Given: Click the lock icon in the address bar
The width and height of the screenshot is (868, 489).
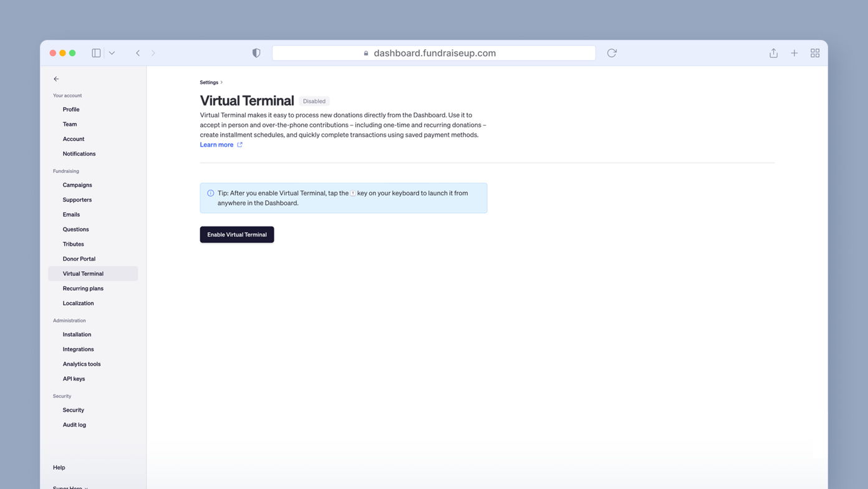Looking at the screenshot, I should pos(365,53).
